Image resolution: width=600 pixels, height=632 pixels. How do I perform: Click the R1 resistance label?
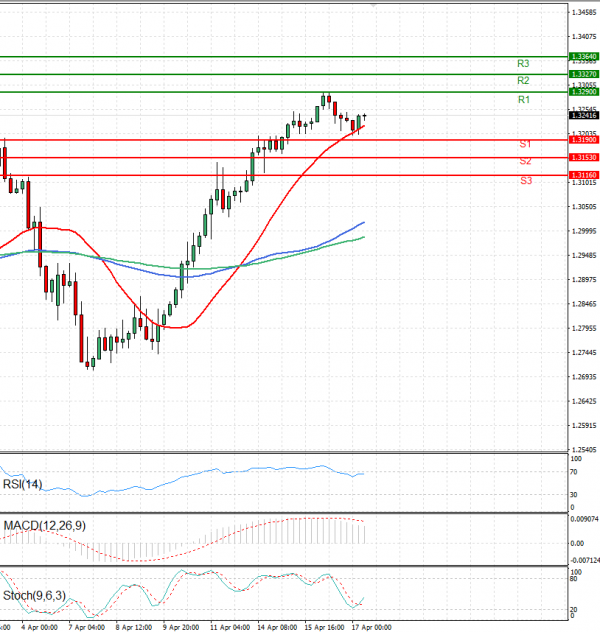coord(523,100)
